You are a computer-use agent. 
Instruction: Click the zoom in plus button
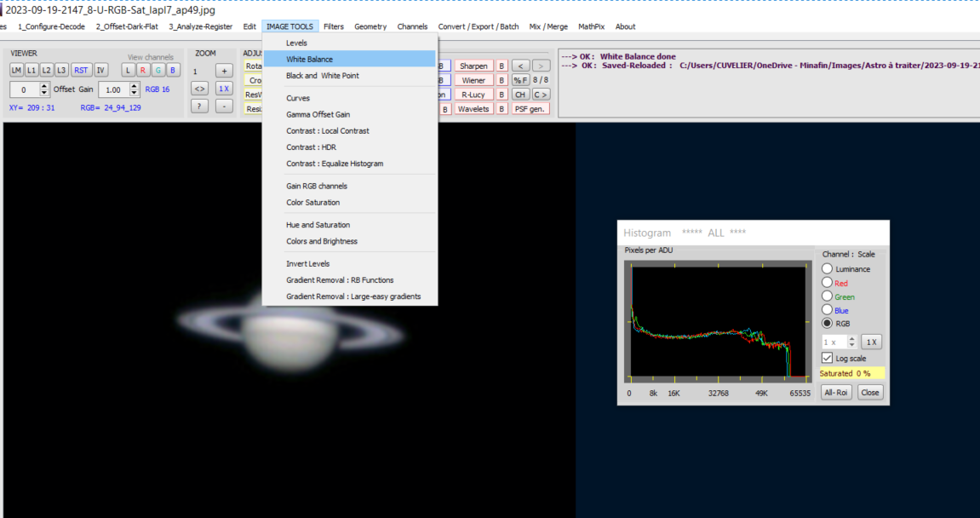[x=224, y=71]
